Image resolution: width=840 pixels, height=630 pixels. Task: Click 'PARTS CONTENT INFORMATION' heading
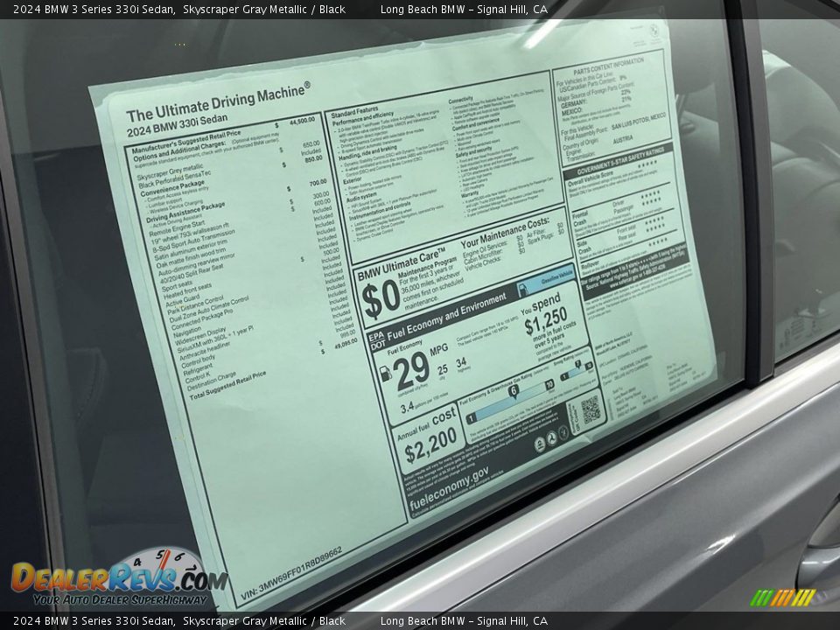click(x=609, y=66)
